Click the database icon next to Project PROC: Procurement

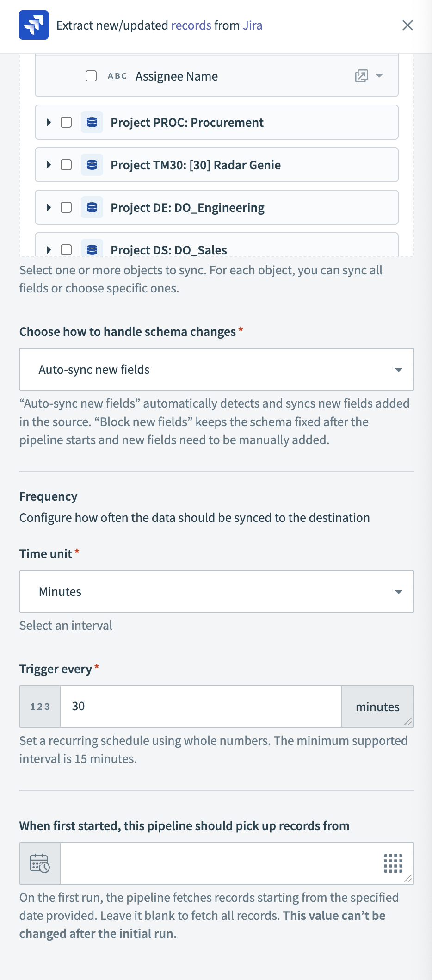(x=92, y=122)
